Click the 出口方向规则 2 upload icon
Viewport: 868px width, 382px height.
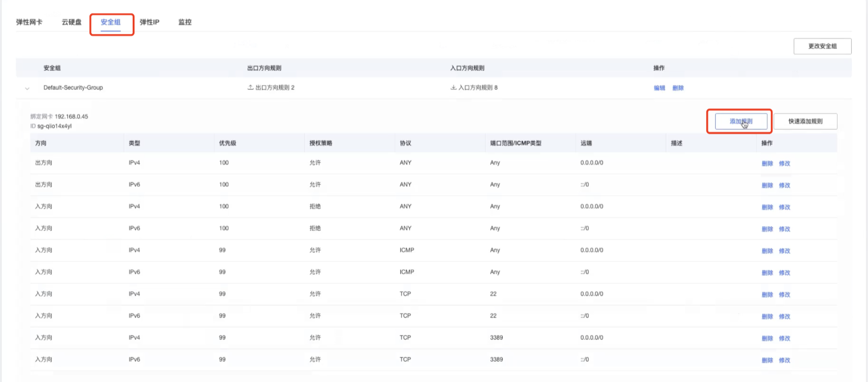pos(251,88)
